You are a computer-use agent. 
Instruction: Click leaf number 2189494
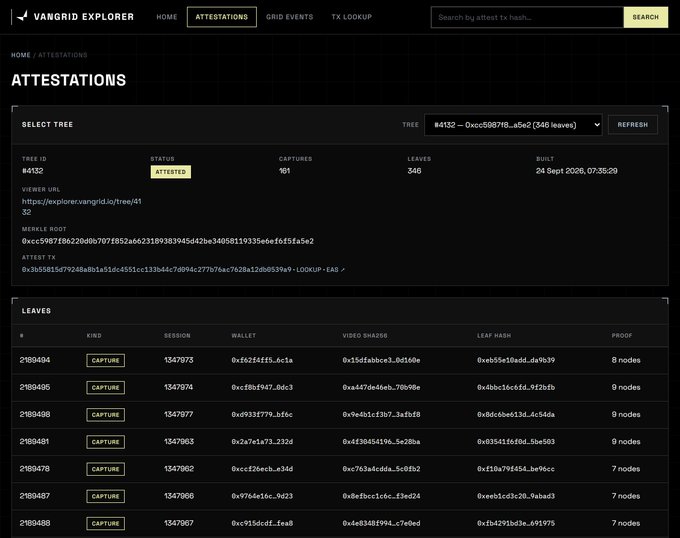click(x=35, y=360)
